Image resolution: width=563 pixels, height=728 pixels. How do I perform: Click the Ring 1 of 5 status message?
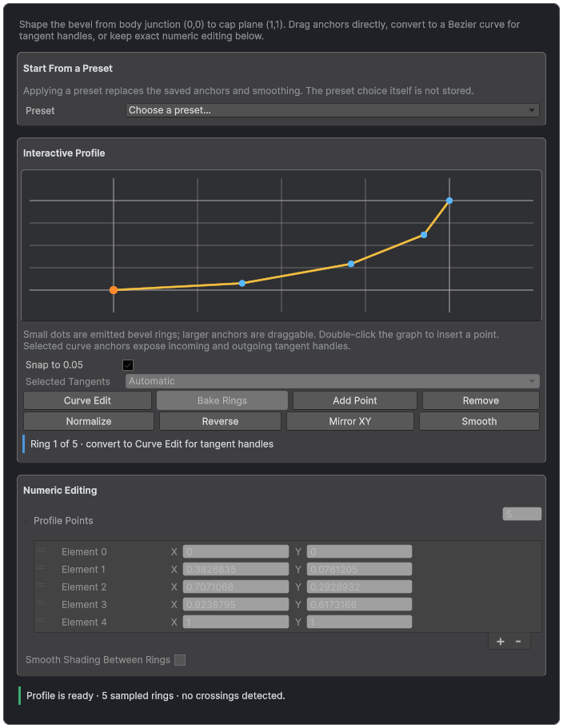[x=152, y=444]
